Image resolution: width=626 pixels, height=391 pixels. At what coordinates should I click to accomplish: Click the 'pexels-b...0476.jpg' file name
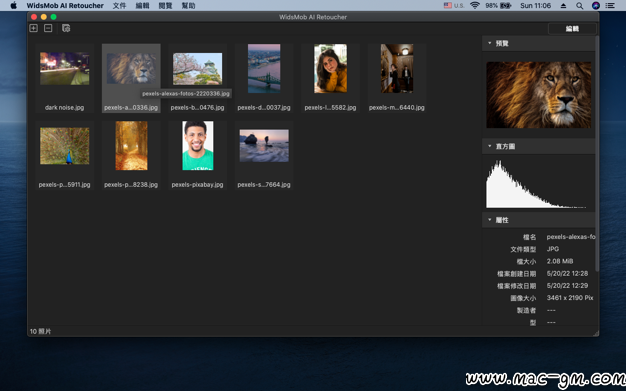click(197, 107)
